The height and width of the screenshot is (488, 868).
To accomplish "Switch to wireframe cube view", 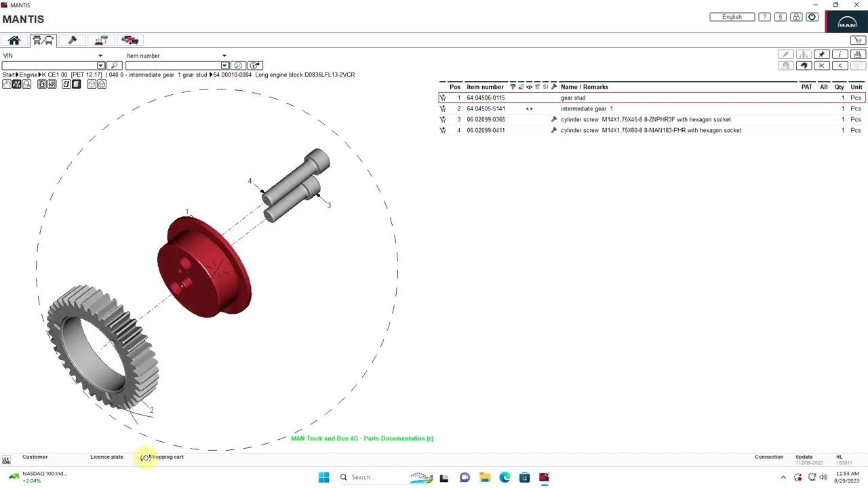I will 66,84.
